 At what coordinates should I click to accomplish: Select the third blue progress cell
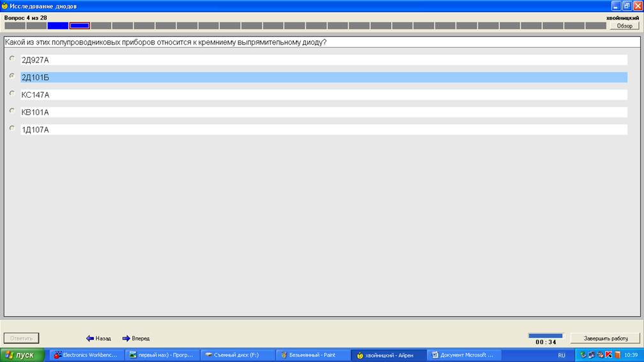pos(58,26)
